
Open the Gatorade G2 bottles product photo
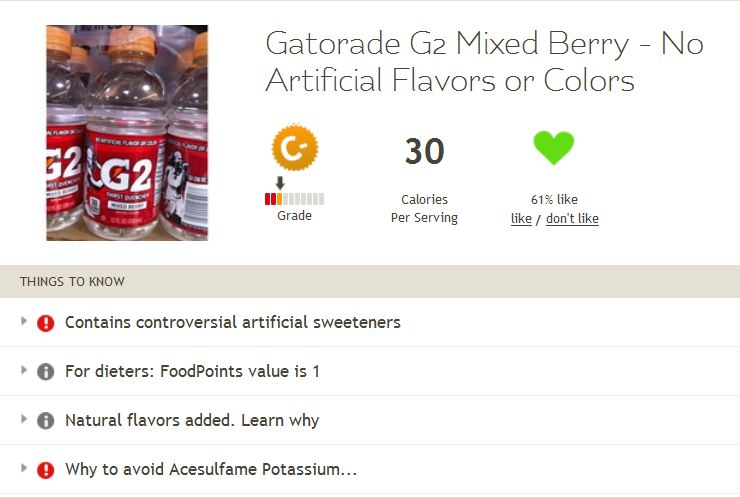(x=127, y=133)
